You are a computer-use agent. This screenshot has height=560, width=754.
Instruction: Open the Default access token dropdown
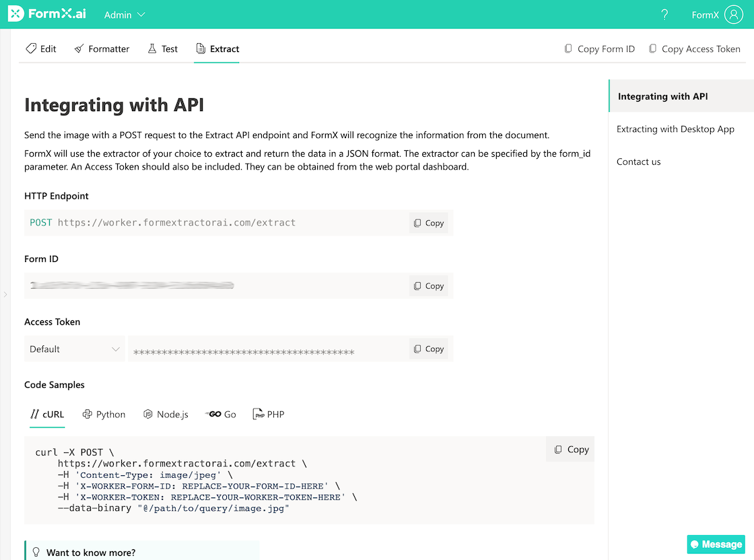tap(75, 349)
